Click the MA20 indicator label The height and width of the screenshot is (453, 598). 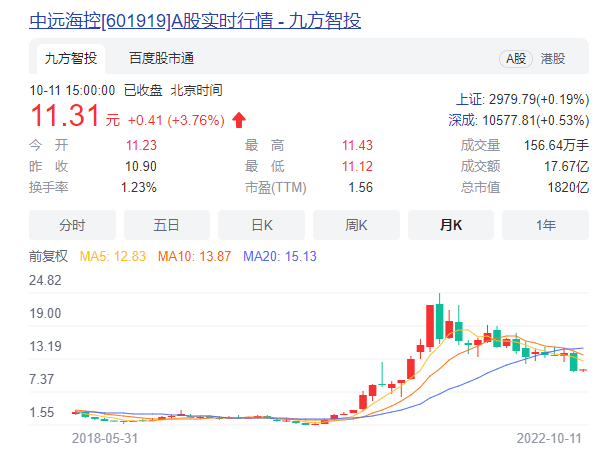tap(280, 256)
